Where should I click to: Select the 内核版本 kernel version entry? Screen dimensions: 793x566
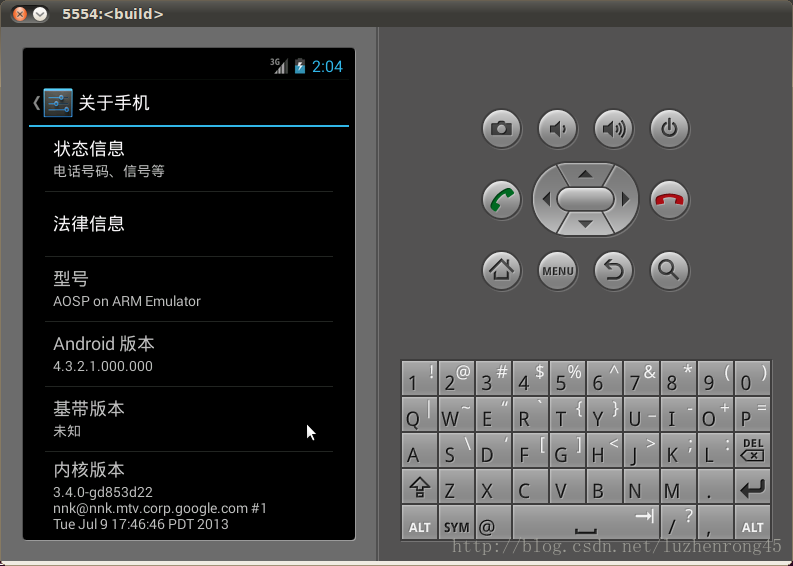[x=189, y=496]
